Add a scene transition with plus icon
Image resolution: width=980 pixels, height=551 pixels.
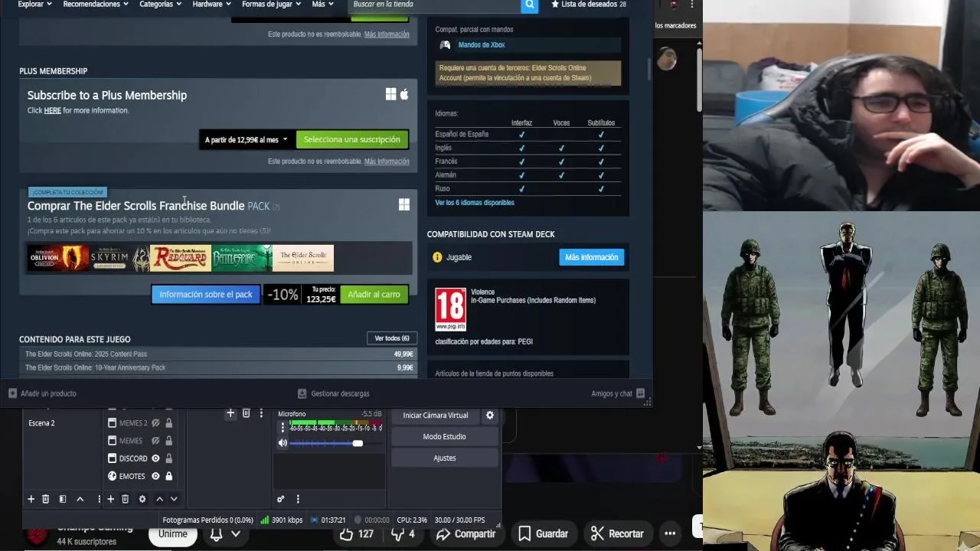tap(230, 413)
